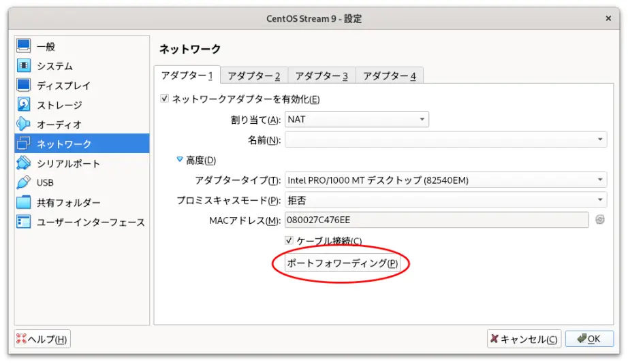Image resolution: width=628 pixels, height=364 pixels.
Task: Click into the MACアドレス input field
Action: click(437, 220)
